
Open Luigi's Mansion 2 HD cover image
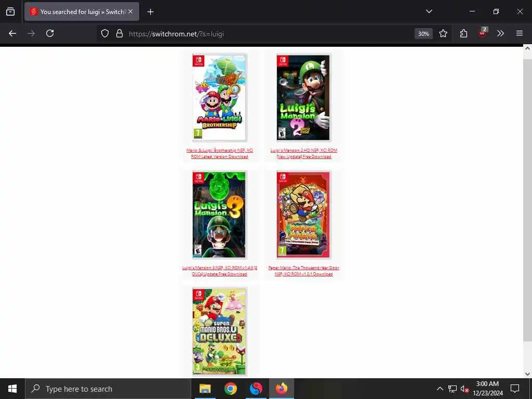pos(303,98)
